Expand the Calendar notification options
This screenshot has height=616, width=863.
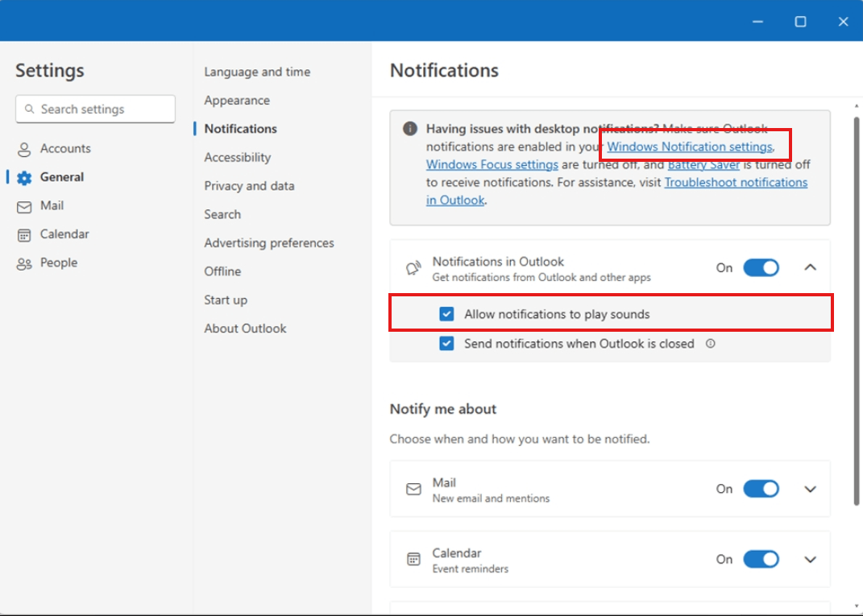810,560
